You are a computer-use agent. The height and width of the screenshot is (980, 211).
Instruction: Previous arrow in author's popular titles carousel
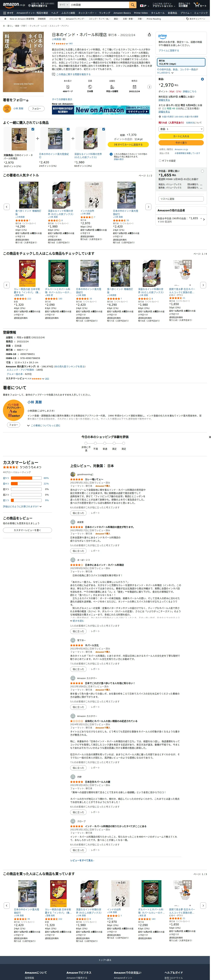tap(7, 207)
